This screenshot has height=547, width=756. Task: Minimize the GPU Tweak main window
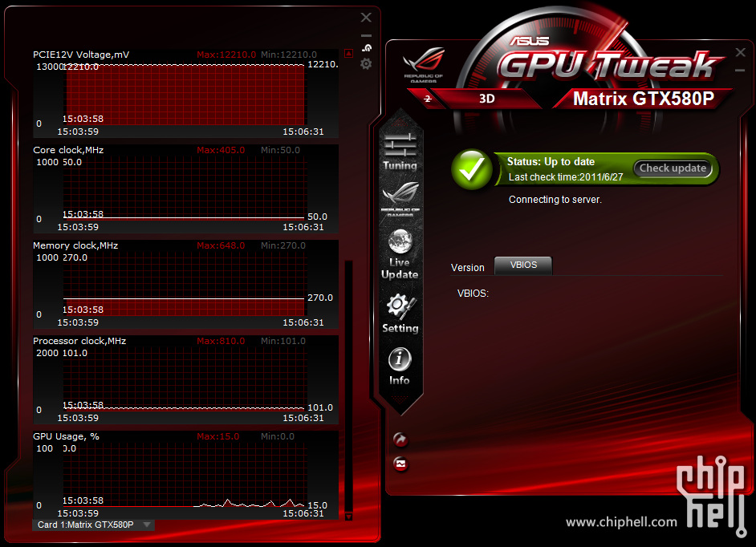[x=740, y=71]
